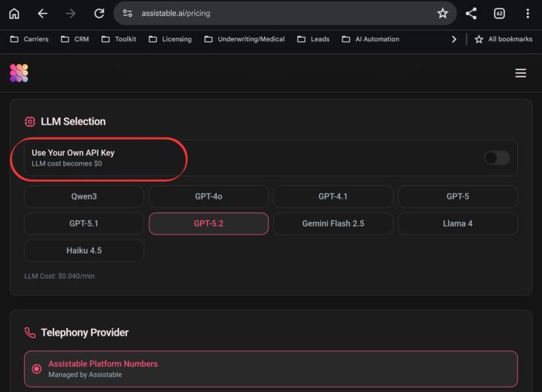542x392 pixels.
Task: Choose the GPT-5 model
Action: pyautogui.click(x=458, y=196)
